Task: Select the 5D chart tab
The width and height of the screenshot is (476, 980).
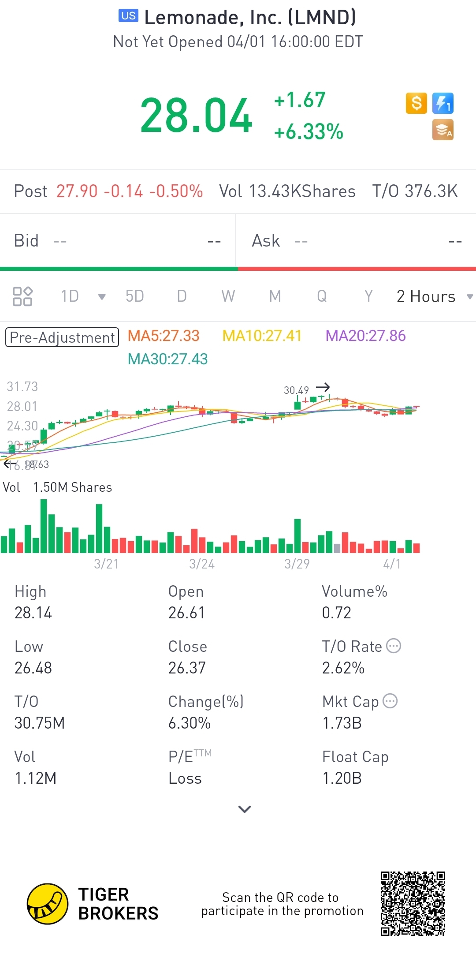Action: [x=134, y=296]
